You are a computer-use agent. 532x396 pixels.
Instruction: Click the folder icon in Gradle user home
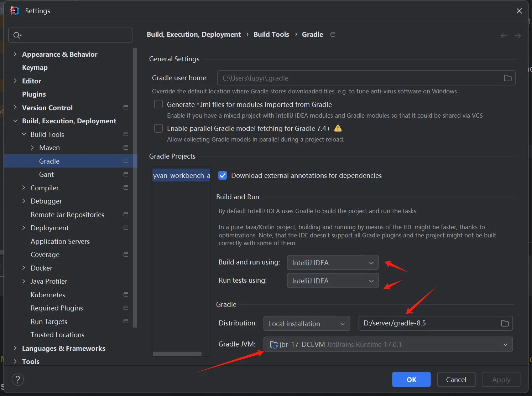pos(507,78)
